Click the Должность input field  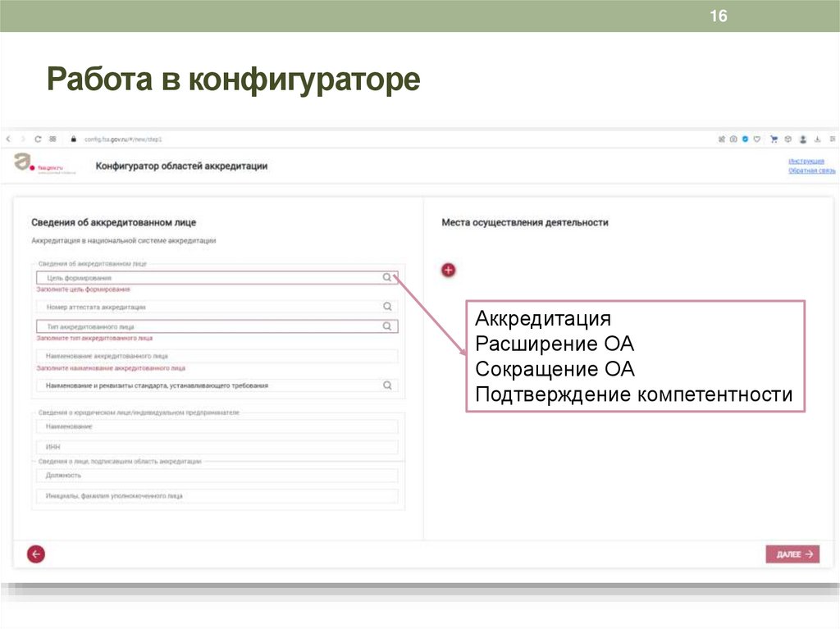tap(205, 474)
